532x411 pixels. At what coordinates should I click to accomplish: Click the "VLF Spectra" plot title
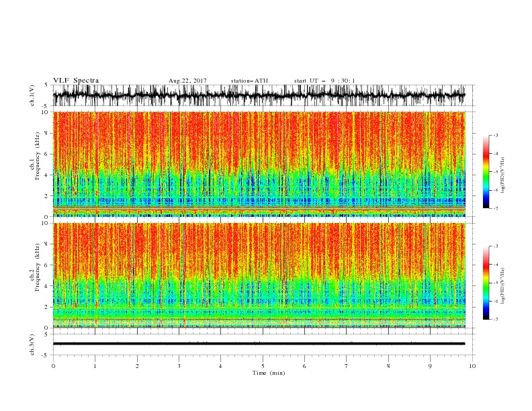76,81
